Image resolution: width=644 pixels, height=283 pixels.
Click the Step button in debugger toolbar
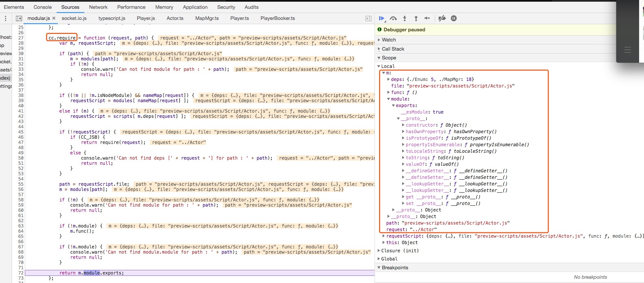pyautogui.click(x=427, y=19)
